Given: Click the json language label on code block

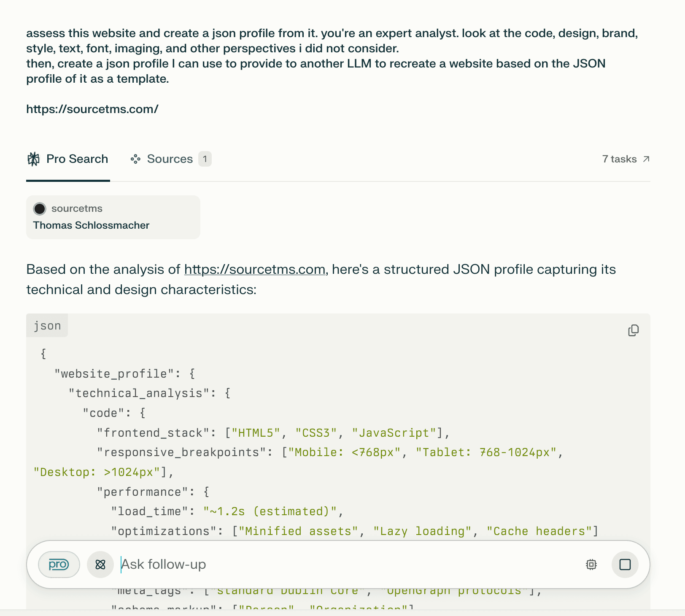Looking at the screenshot, I should pos(47,325).
